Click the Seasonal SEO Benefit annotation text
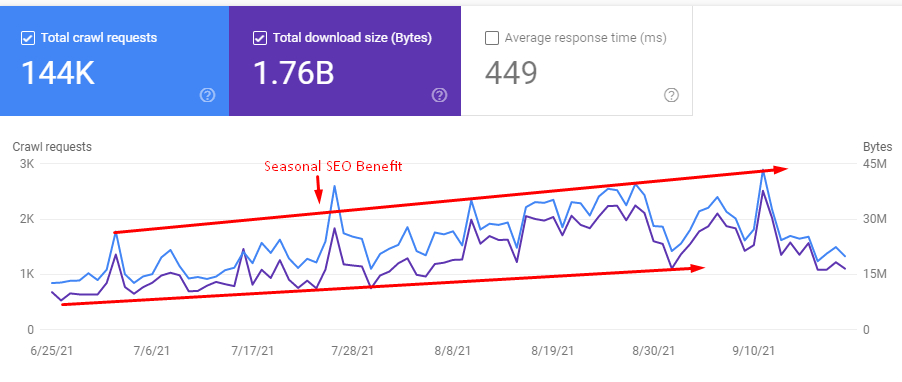The width and height of the screenshot is (902, 382). click(333, 167)
